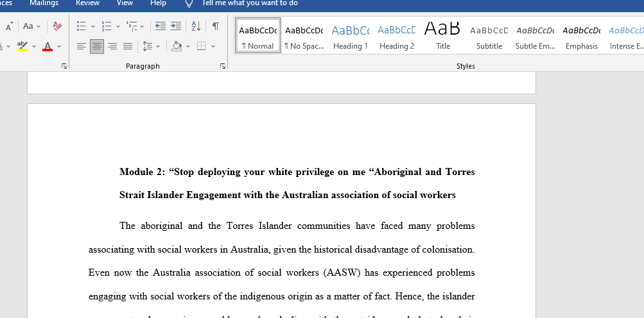This screenshot has width=644, height=318.
Task: Apply yellow text highlight color
Action: point(22,46)
